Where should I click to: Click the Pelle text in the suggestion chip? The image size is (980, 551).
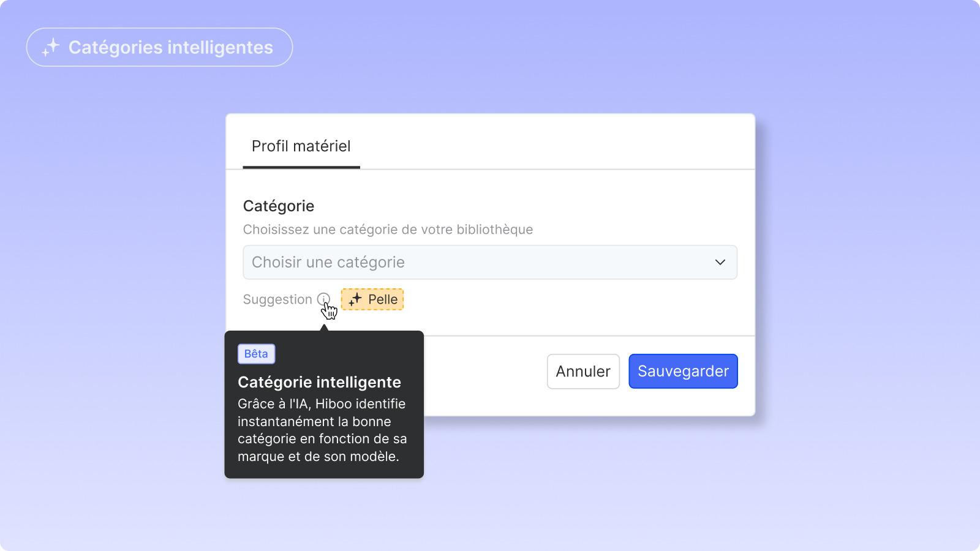(383, 299)
